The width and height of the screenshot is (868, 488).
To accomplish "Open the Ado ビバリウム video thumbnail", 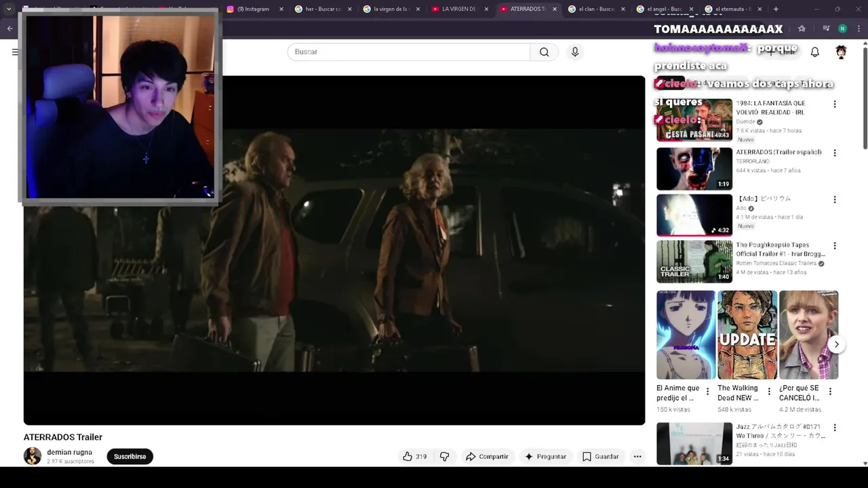I will 694,216.
